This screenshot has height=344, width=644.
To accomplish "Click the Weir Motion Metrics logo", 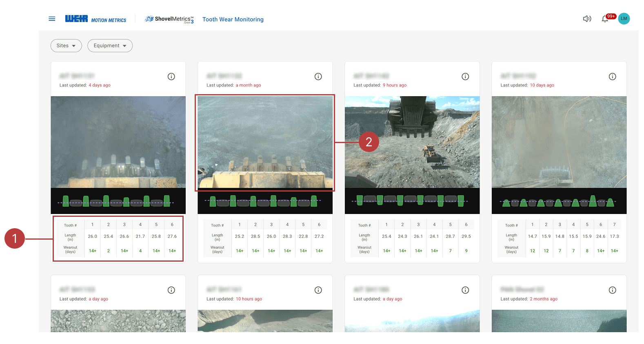I will pos(95,19).
